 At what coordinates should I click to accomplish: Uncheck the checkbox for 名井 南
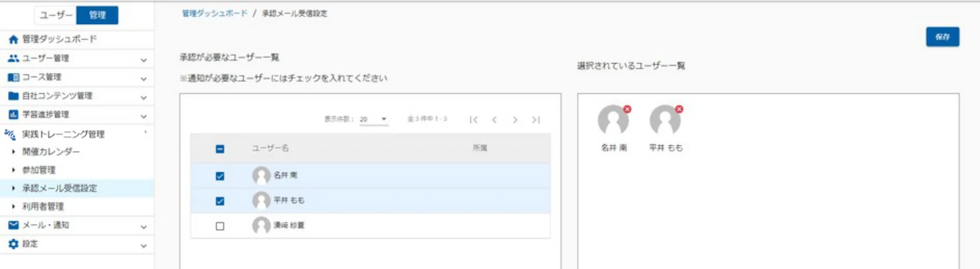point(220,176)
